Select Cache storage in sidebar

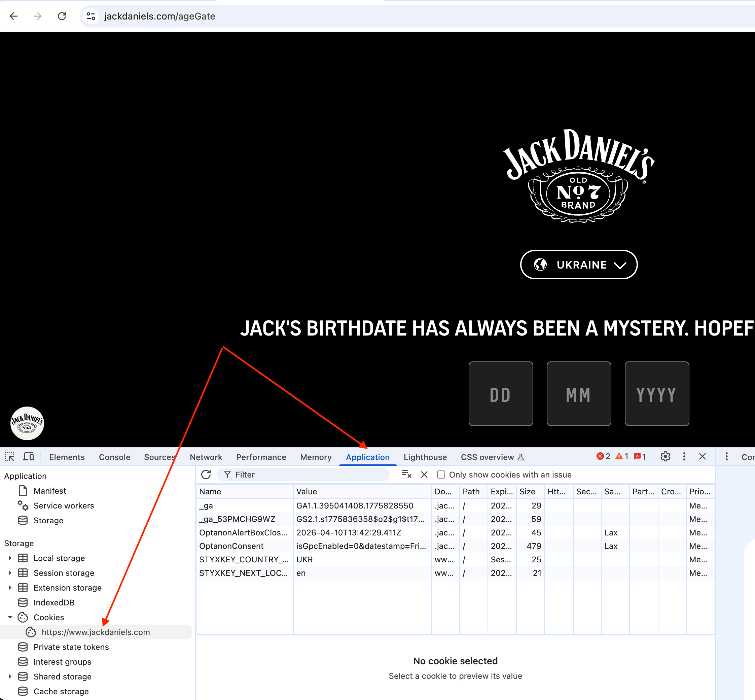click(61, 691)
